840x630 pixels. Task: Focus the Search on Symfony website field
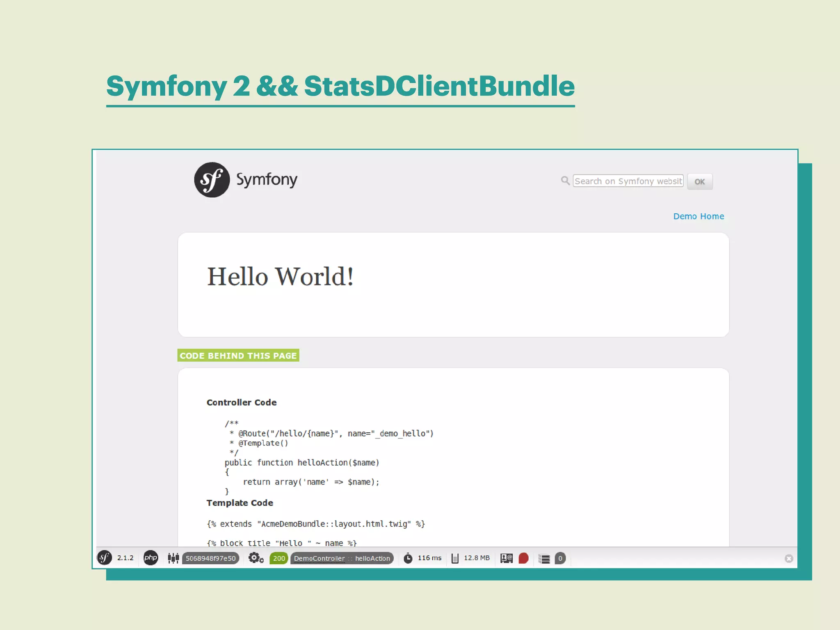point(628,181)
